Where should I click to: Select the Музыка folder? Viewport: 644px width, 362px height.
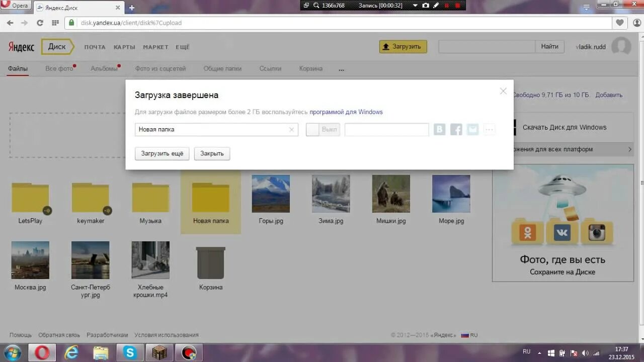tap(150, 198)
